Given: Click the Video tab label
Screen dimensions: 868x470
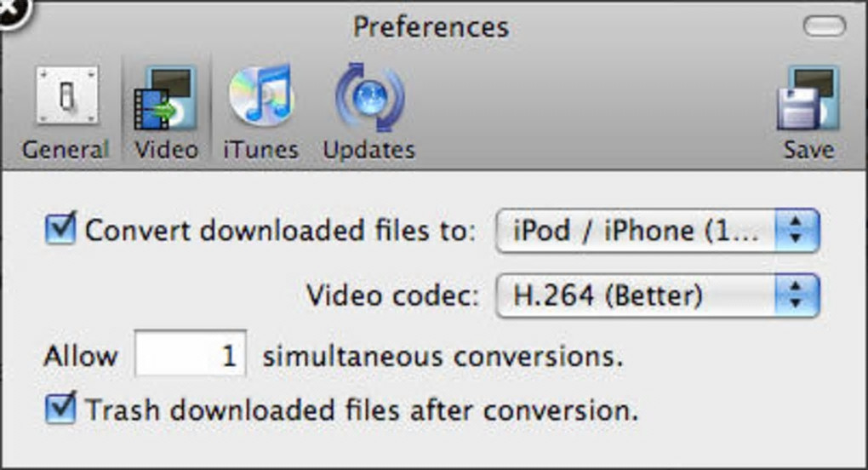Looking at the screenshot, I should point(166,151).
